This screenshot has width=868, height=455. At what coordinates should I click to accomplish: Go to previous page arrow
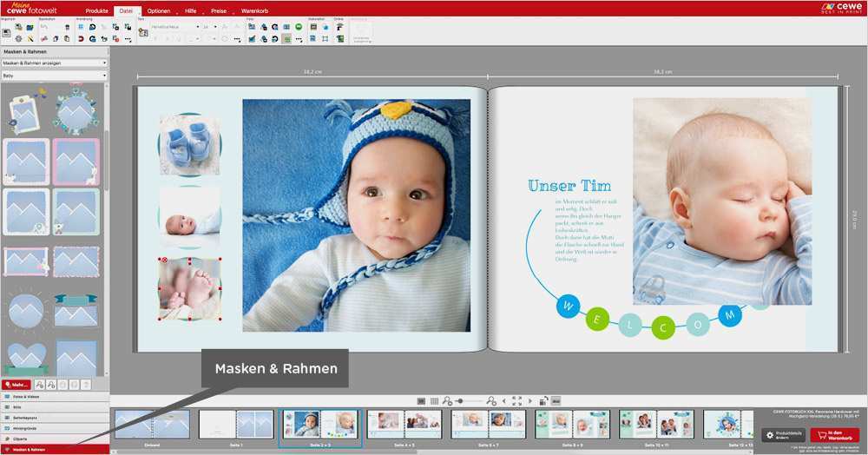point(503,401)
